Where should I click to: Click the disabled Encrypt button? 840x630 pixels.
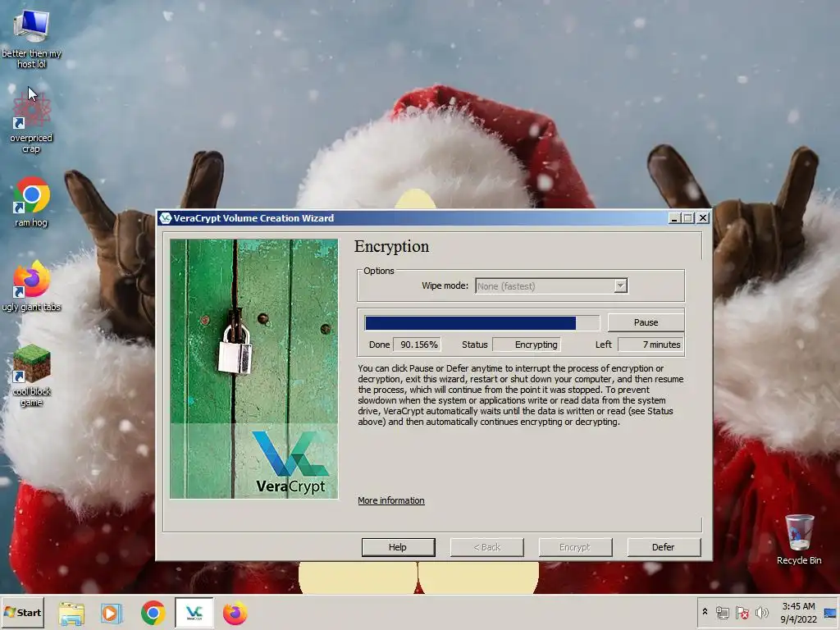575,547
